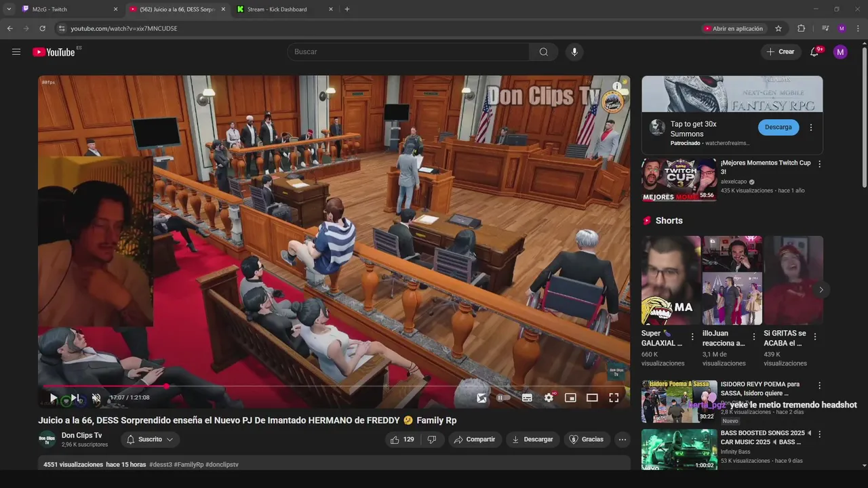Reload the current page
Screen dimensions: 868x488
[42, 28]
